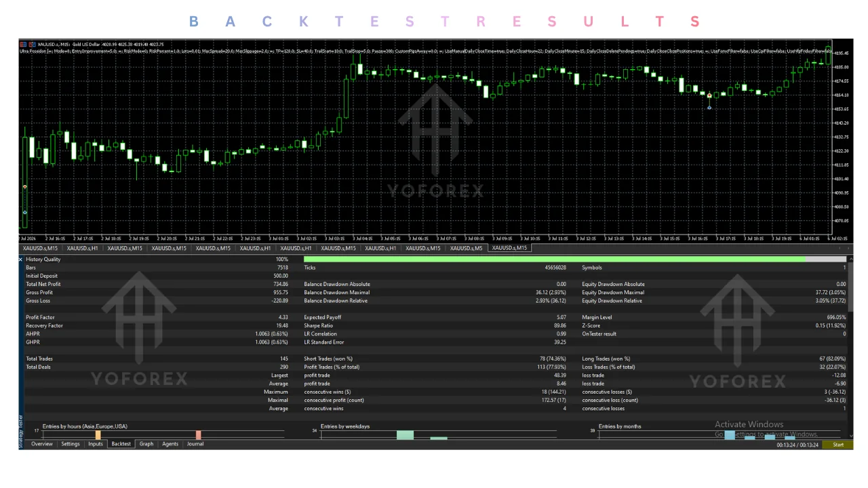Select the Profit Factor value 4.33
The width and height of the screenshot is (868, 488).
pos(283,317)
